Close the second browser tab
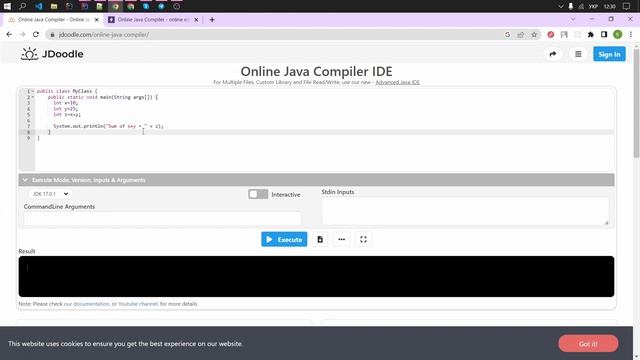 196,20
